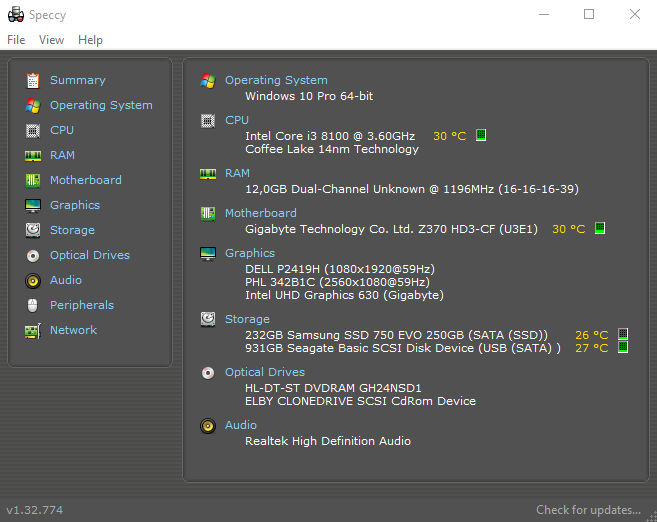Click the Operating System heading link in summary
This screenshot has width=657, height=522.
tap(276, 80)
